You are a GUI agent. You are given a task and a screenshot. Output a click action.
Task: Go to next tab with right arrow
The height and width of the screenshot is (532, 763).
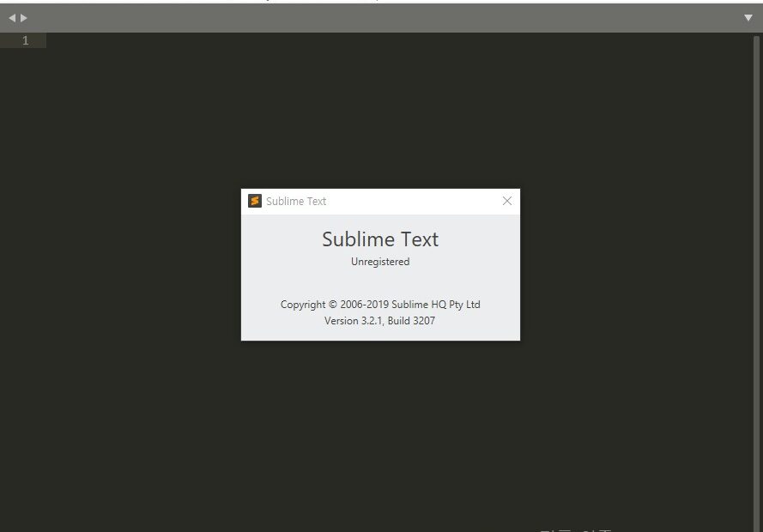(23, 18)
